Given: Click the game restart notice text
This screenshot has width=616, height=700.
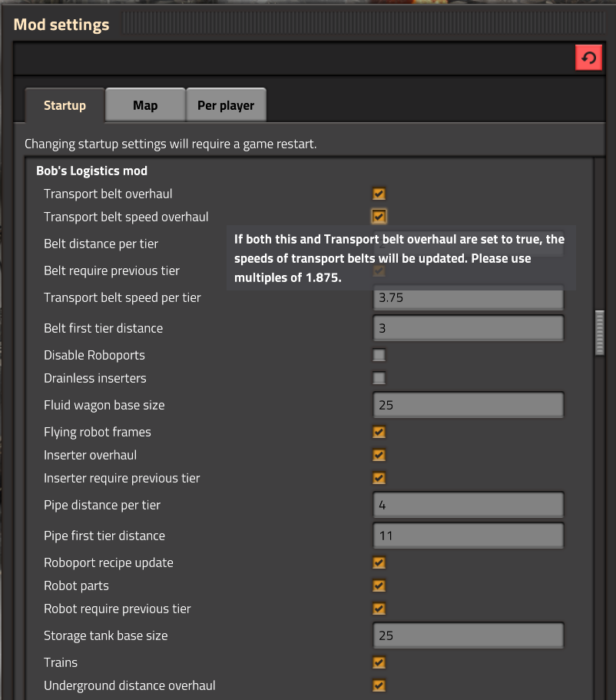Looking at the screenshot, I should 171,144.
